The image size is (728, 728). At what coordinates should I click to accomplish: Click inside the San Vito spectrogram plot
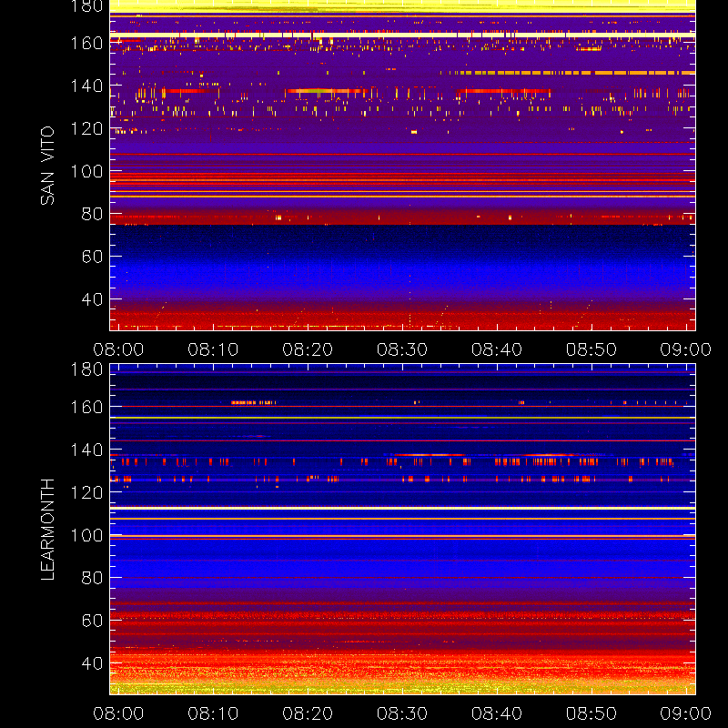coord(402,166)
